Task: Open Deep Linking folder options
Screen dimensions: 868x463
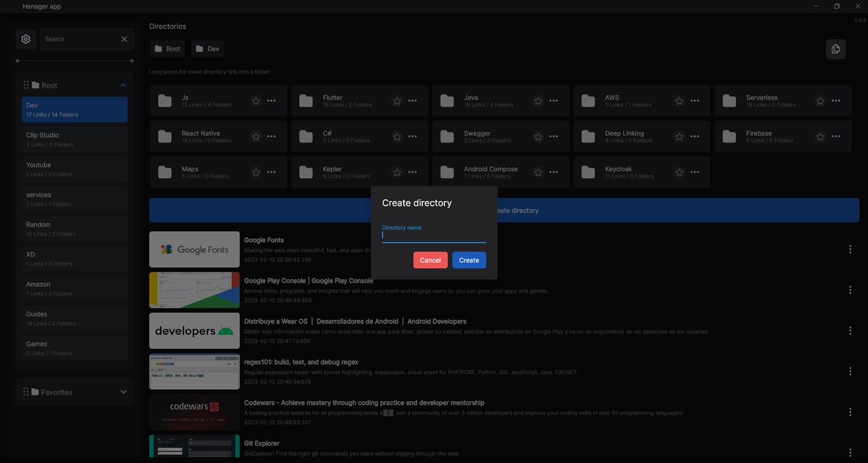Action: [695, 136]
